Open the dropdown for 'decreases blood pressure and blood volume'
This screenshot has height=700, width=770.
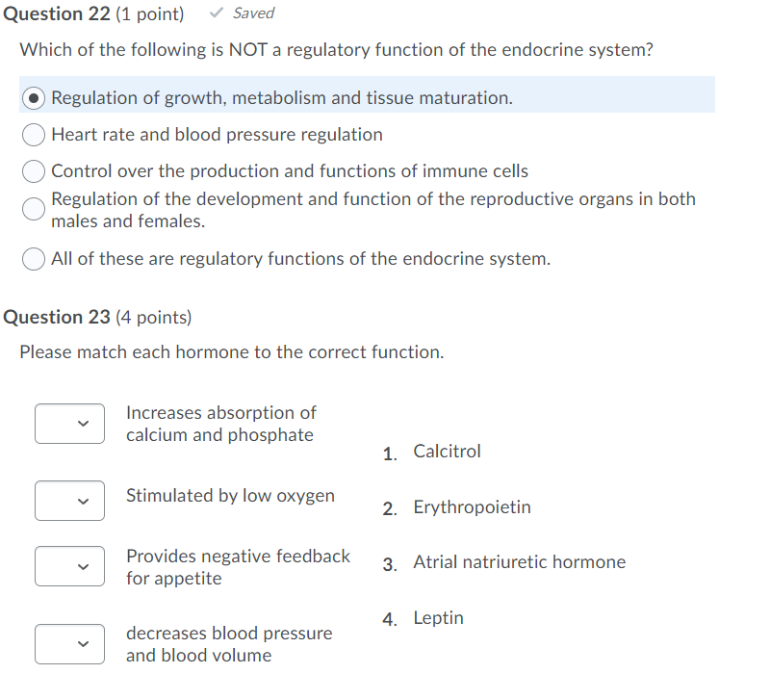(x=69, y=644)
